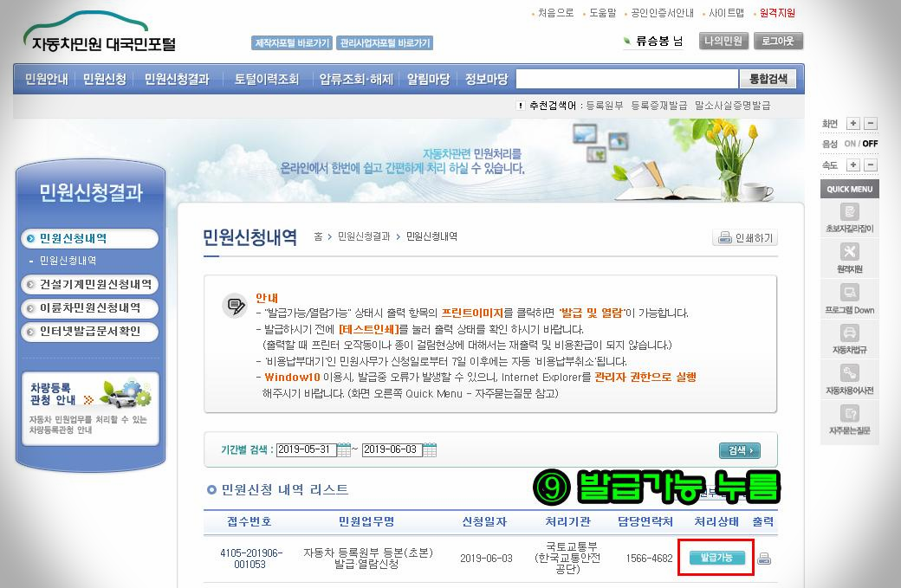Open the start date calendar picker
The height and width of the screenshot is (588, 901).
coord(344,449)
